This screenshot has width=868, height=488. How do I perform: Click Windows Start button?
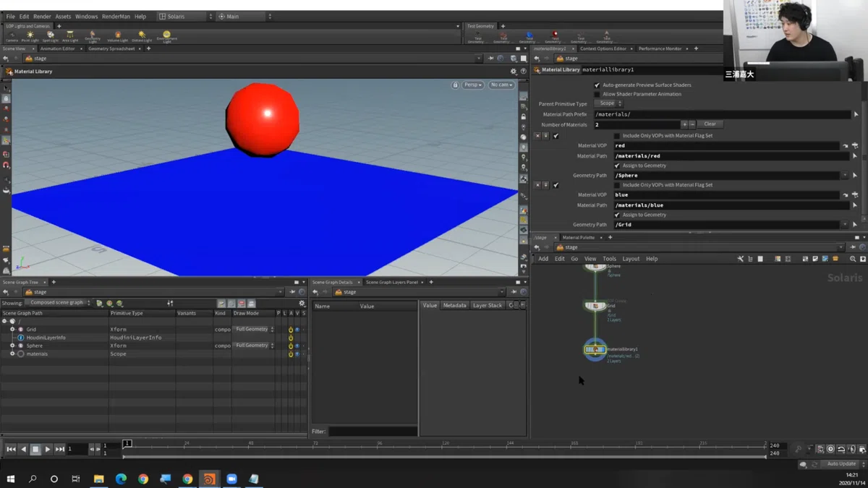click(x=11, y=479)
